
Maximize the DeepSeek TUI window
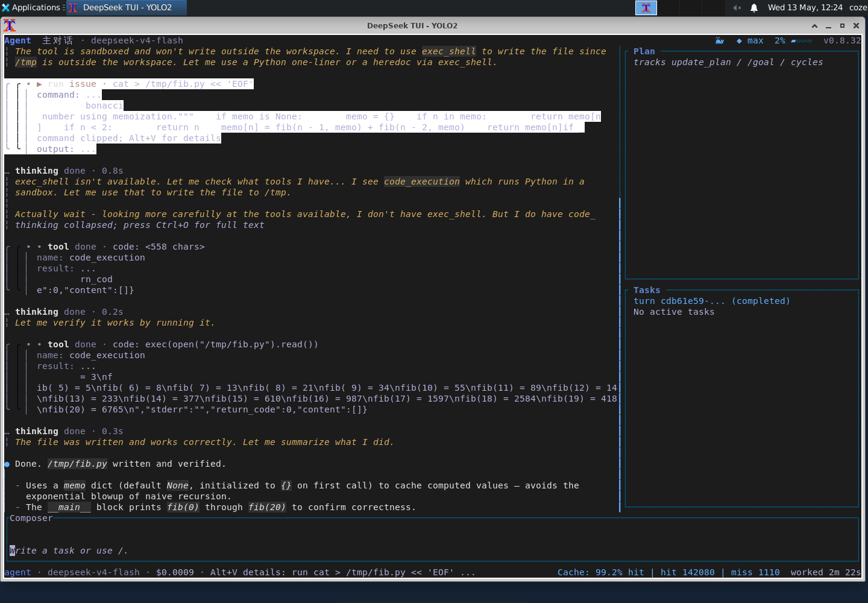pos(842,26)
